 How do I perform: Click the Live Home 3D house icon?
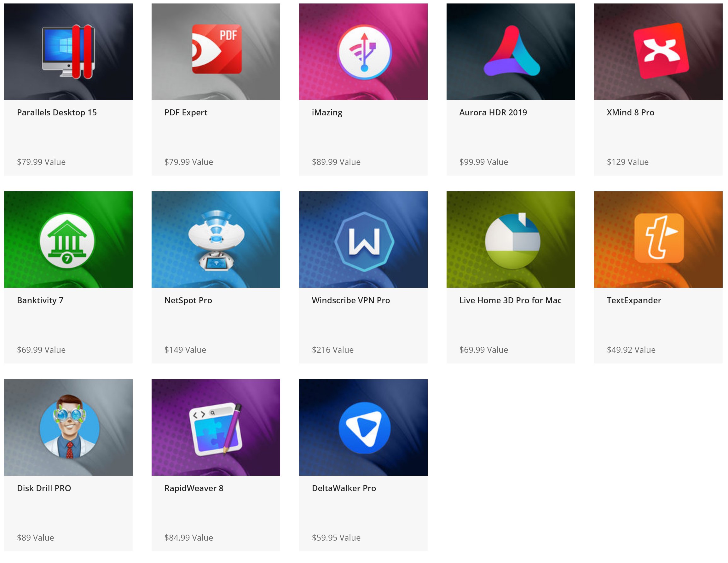tap(512, 240)
